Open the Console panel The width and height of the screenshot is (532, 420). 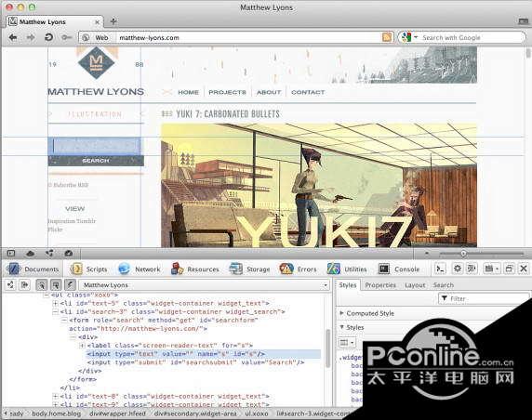pyautogui.click(x=399, y=269)
